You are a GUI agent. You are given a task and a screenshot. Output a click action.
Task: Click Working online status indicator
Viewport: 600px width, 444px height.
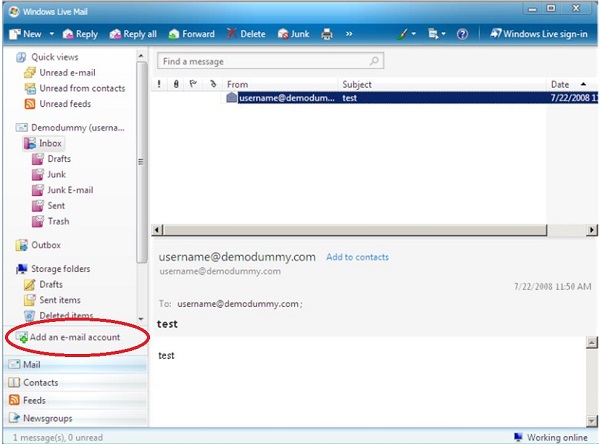pyautogui.click(x=551, y=437)
